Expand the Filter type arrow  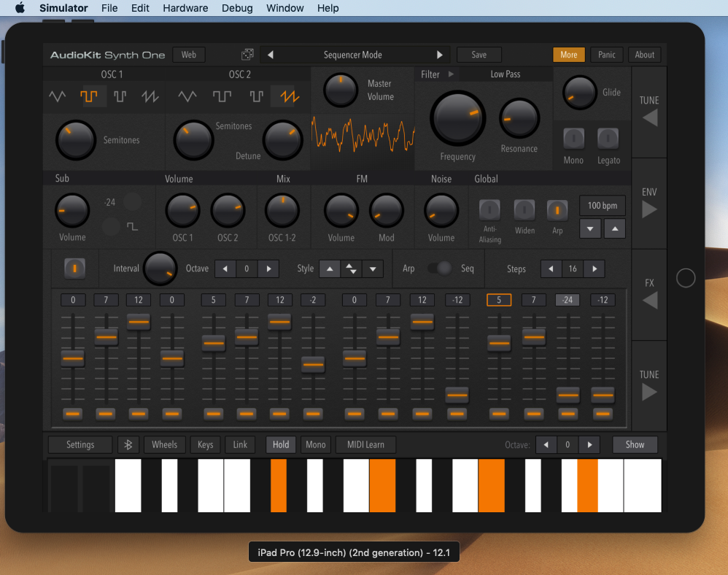coord(451,74)
